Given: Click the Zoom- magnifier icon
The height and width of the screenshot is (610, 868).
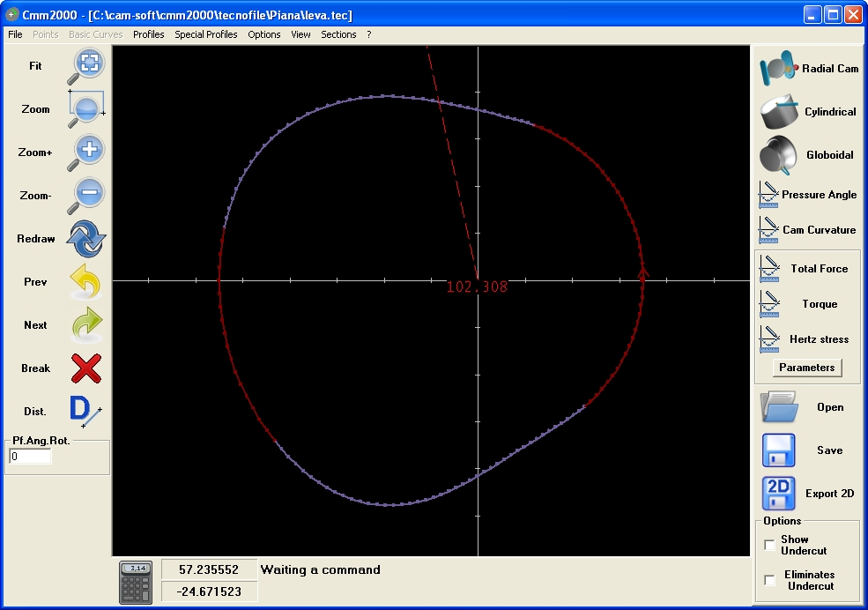Looking at the screenshot, I should [86, 196].
